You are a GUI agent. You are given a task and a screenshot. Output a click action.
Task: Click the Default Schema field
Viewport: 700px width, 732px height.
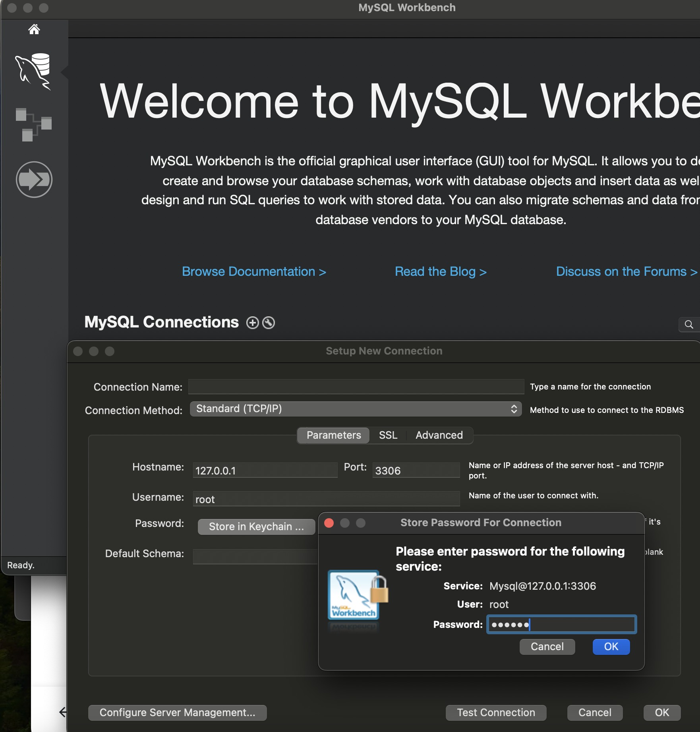255,556
